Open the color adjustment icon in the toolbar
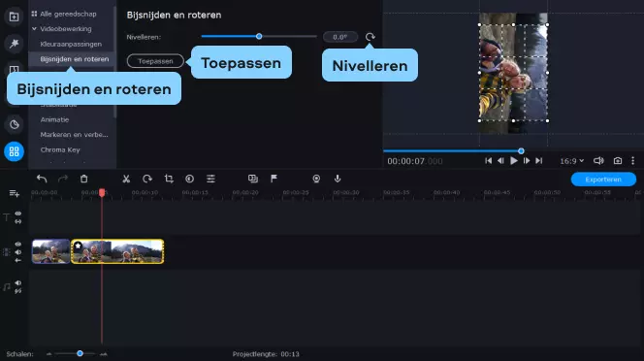Viewport: 644px width, 361px height. [190, 179]
